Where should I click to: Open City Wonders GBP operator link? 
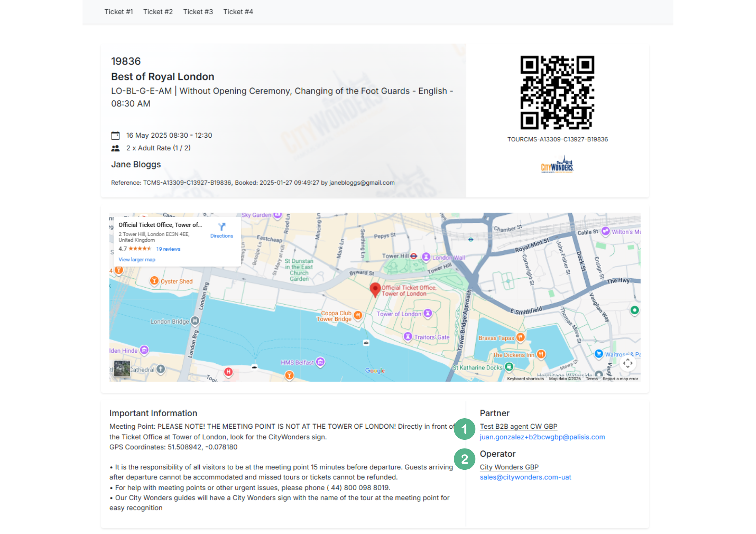(x=509, y=467)
